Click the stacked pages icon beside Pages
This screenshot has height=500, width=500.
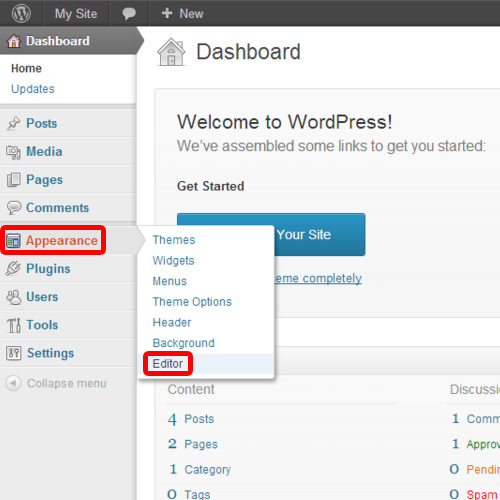pos(14,180)
